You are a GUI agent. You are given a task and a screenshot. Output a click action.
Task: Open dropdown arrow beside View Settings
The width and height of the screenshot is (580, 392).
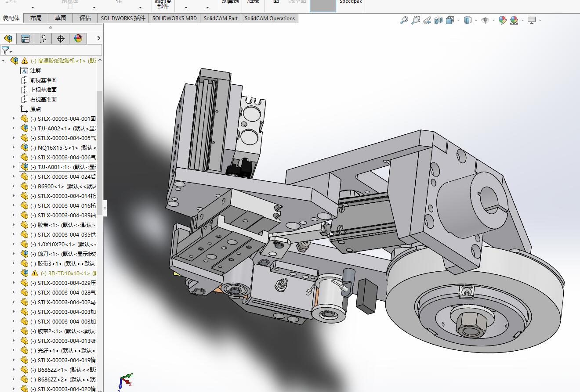point(540,20)
